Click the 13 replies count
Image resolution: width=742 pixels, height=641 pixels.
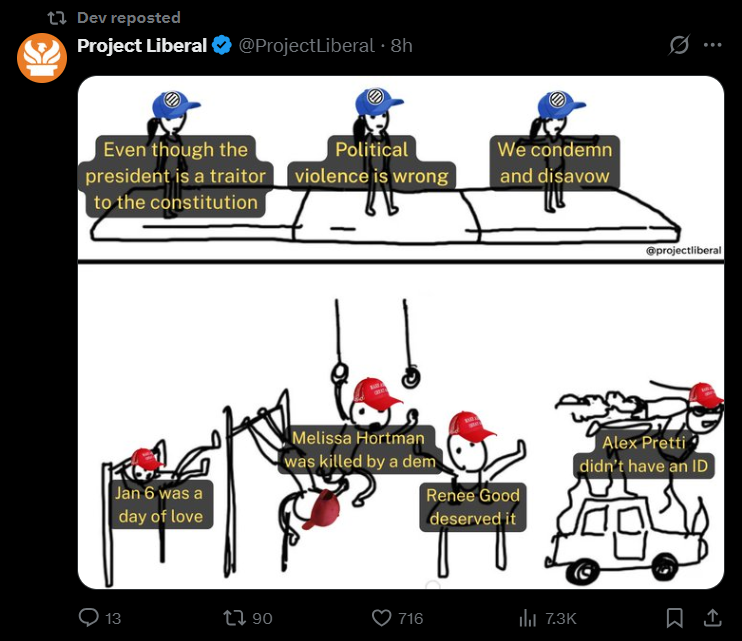113,618
